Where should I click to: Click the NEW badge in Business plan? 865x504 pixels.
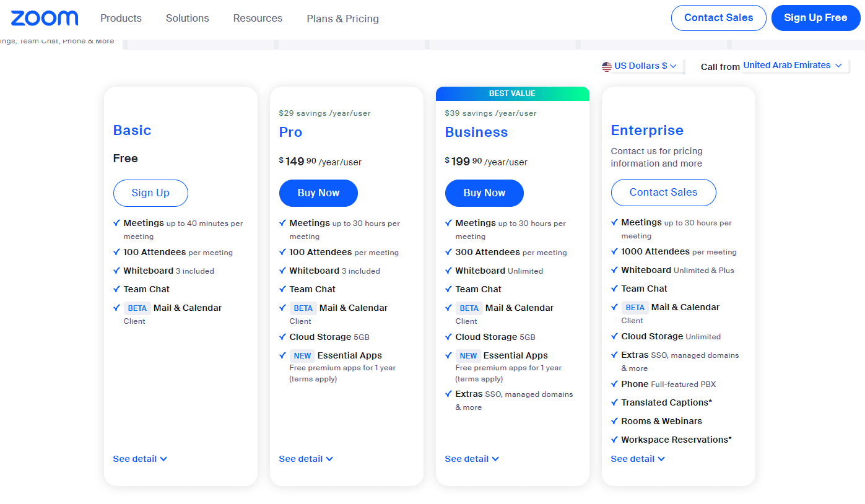(468, 355)
